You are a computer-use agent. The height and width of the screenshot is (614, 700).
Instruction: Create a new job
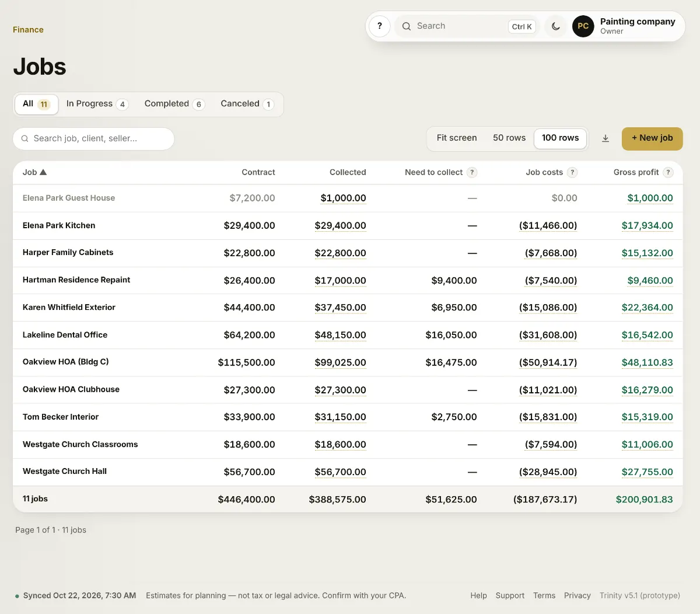point(652,138)
